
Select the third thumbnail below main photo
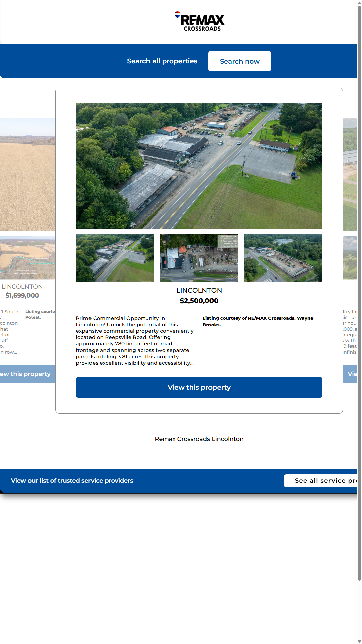[283, 258]
